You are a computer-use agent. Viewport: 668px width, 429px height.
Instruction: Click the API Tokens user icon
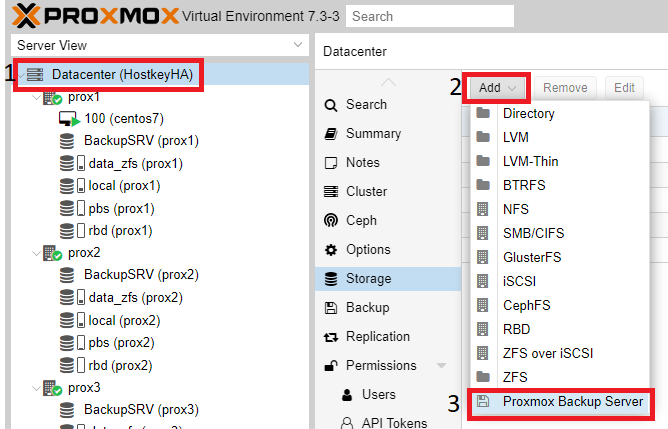[x=347, y=423]
